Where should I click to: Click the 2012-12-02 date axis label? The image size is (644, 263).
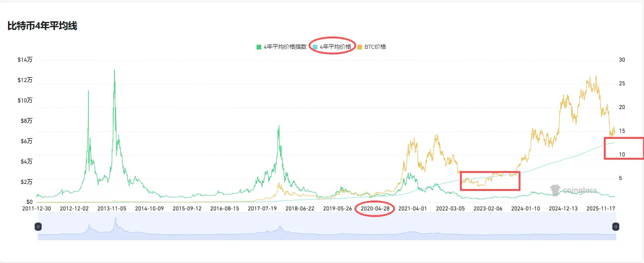point(73,208)
